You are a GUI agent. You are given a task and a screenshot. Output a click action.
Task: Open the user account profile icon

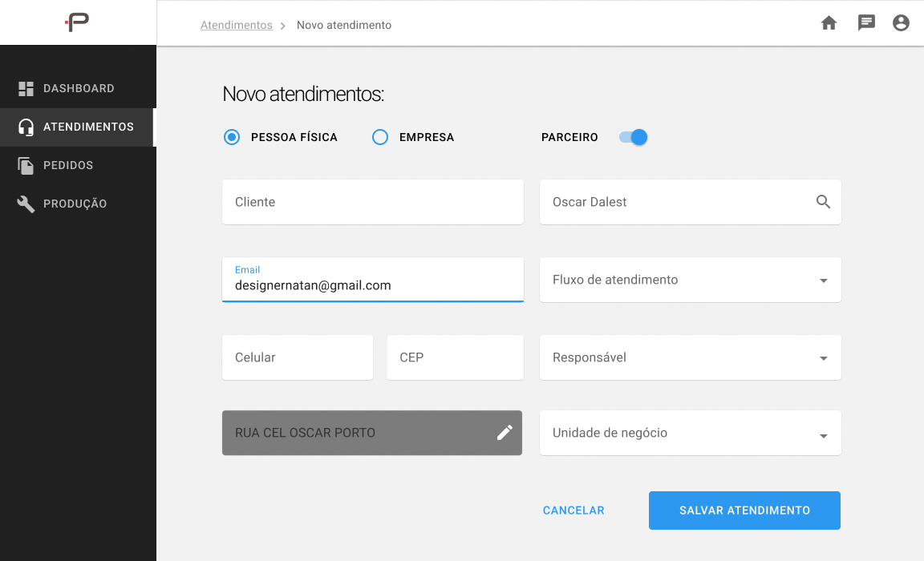coord(901,23)
